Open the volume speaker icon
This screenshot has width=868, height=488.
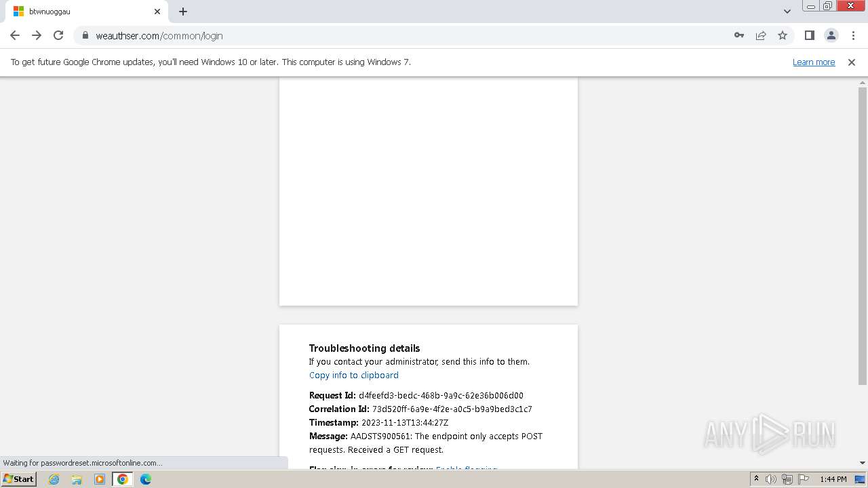click(x=771, y=479)
